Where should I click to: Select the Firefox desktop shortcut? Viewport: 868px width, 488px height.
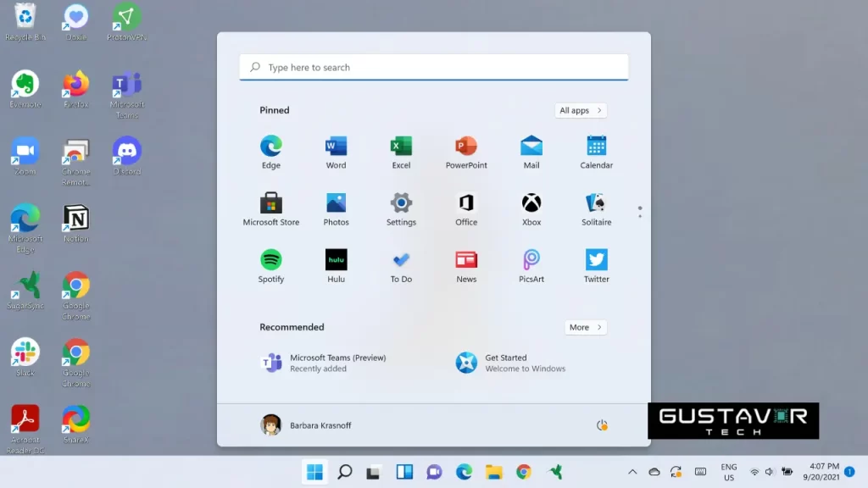(x=75, y=89)
